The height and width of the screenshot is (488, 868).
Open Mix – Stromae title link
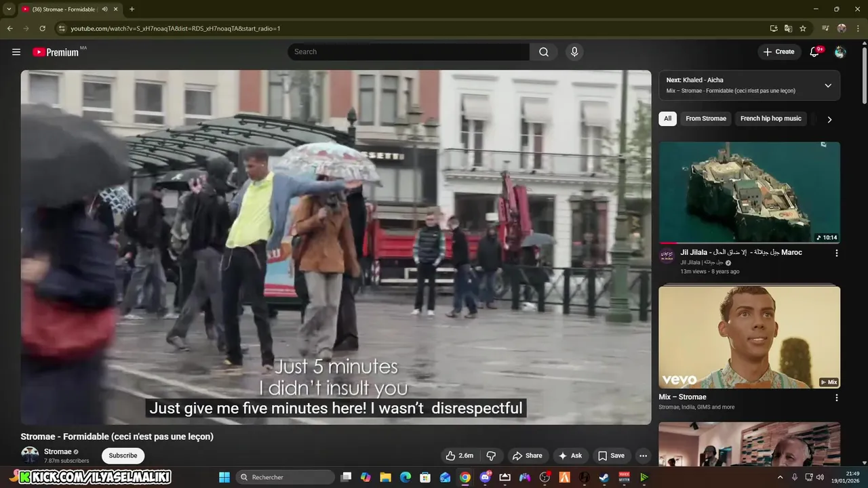click(682, 397)
